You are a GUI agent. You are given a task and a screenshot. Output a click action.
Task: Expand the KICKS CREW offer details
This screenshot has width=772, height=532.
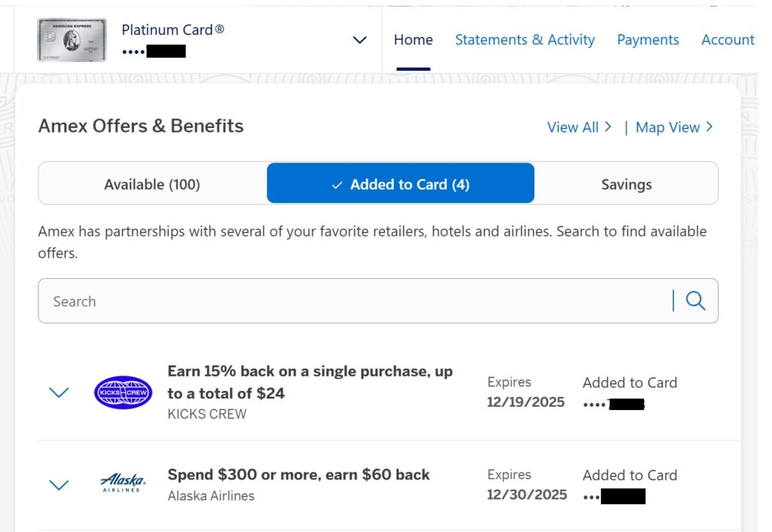pos(59,393)
